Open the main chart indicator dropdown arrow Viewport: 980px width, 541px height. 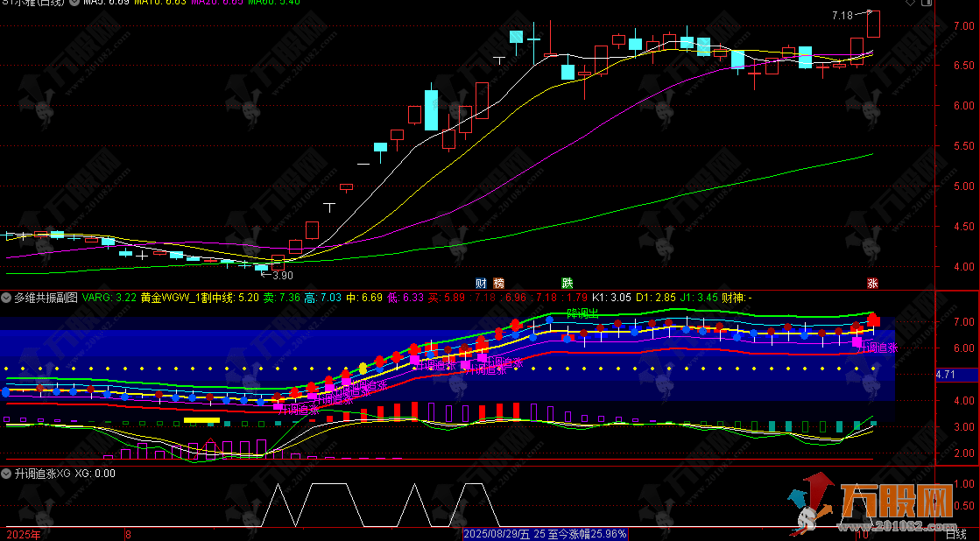[74, 2]
